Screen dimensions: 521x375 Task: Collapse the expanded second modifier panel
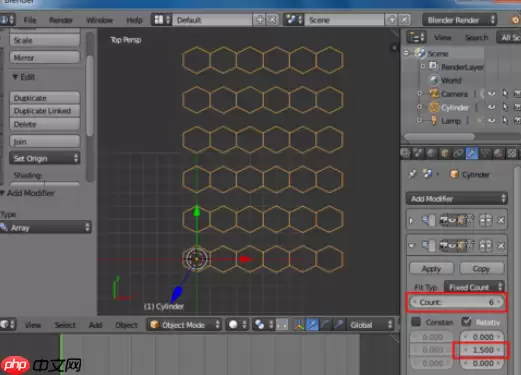412,246
